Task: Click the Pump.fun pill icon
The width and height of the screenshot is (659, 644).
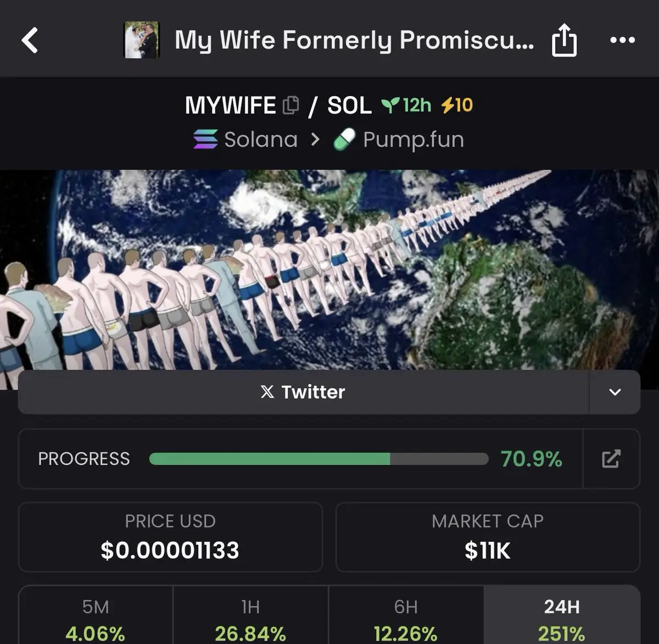Action: point(344,140)
